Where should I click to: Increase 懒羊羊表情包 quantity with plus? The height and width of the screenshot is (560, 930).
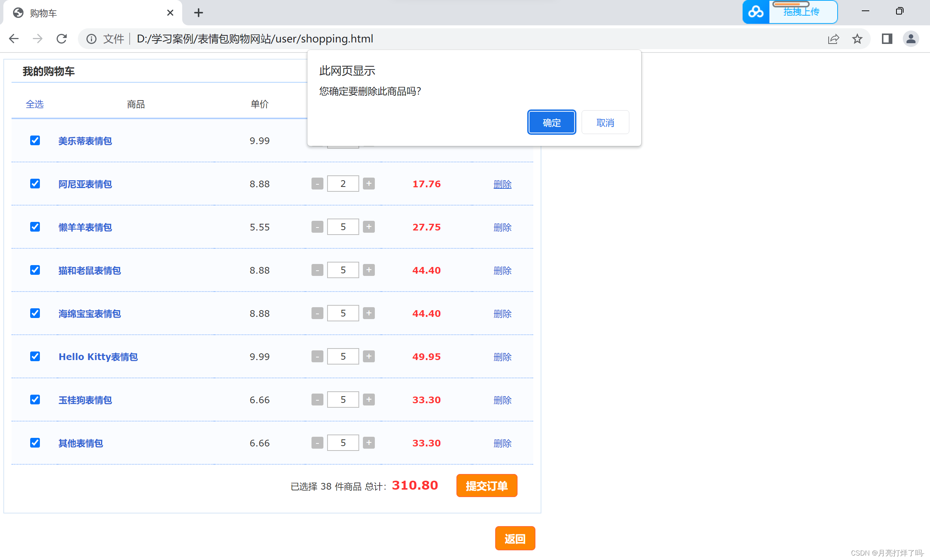click(x=369, y=227)
